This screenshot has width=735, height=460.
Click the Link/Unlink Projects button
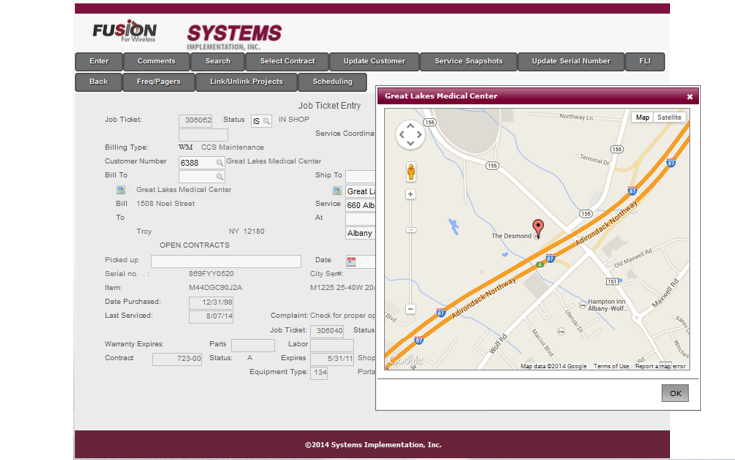coord(247,82)
